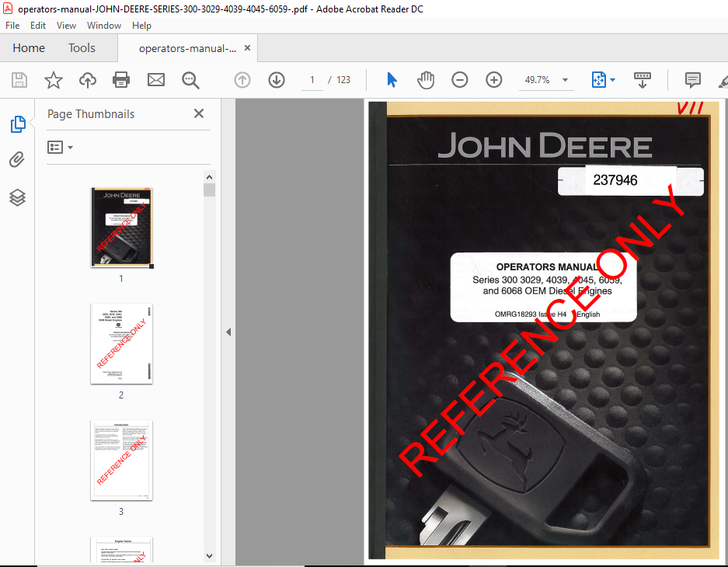Open the zoom level dropdown
This screenshot has height=567, width=728.
point(565,80)
